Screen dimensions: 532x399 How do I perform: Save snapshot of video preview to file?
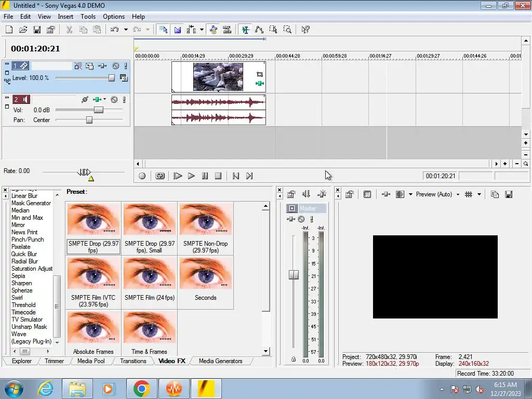click(x=509, y=194)
